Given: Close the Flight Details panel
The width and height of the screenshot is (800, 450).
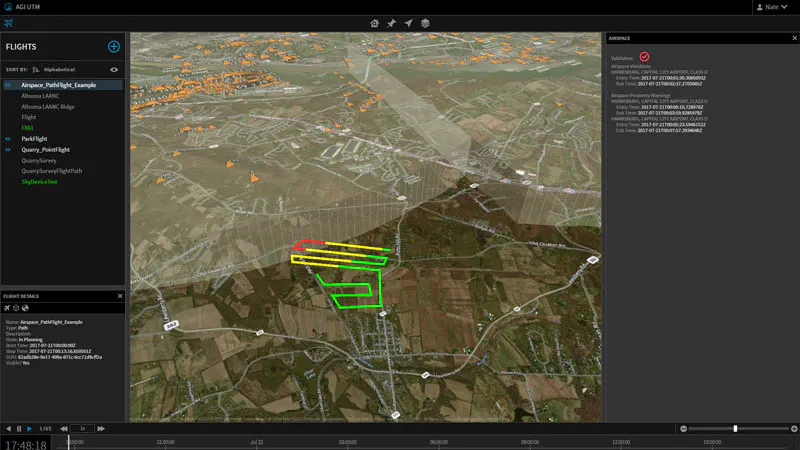Looking at the screenshot, I should tap(120, 296).
